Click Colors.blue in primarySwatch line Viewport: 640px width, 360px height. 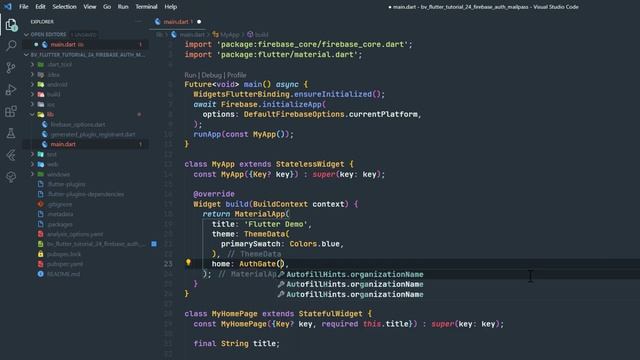tap(314, 244)
